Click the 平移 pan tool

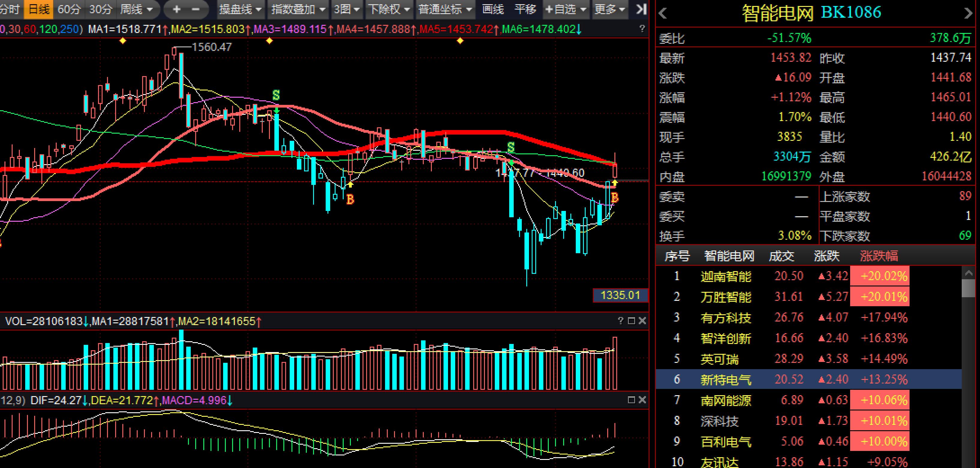point(525,9)
